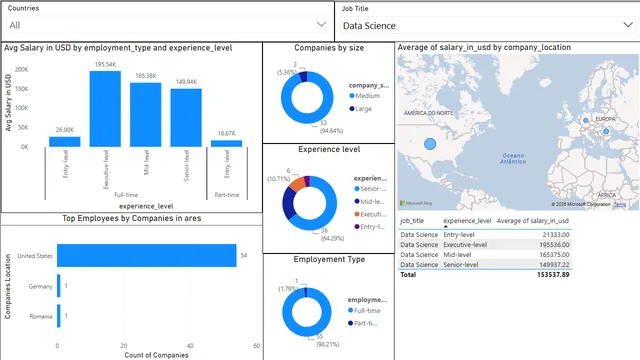Click the Full-time axis group label
Viewport: 640px width, 360px height.
126,195
